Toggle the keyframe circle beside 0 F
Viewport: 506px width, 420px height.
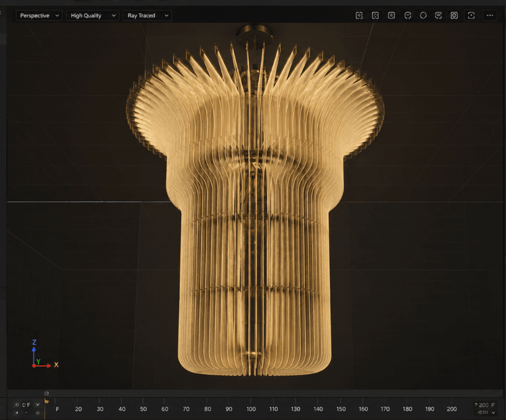click(x=17, y=404)
